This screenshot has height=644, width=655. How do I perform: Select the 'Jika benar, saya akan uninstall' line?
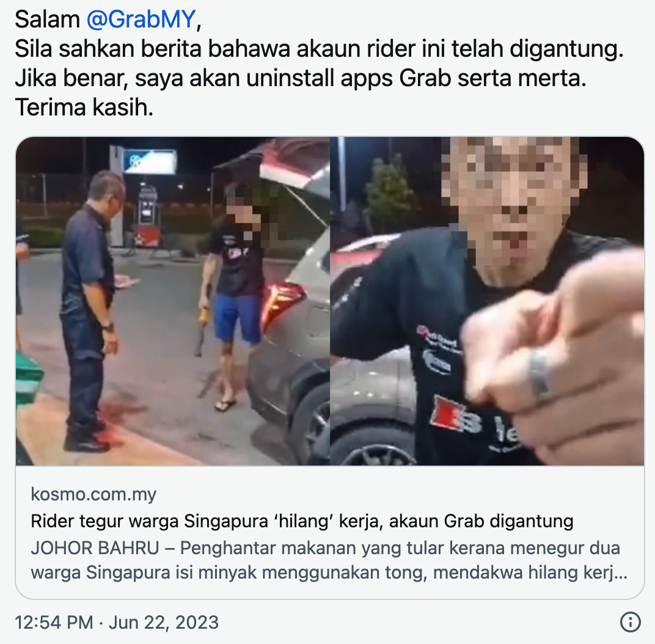pyautogui.click(x=301, y=78)
